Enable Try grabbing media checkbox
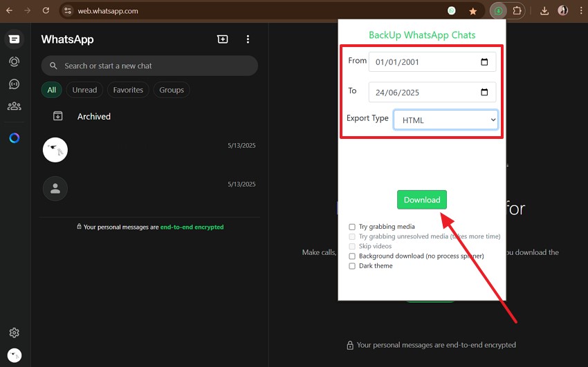Image resolution: width=588 pixels, height=367 pixels. click(x=352, y=227)
